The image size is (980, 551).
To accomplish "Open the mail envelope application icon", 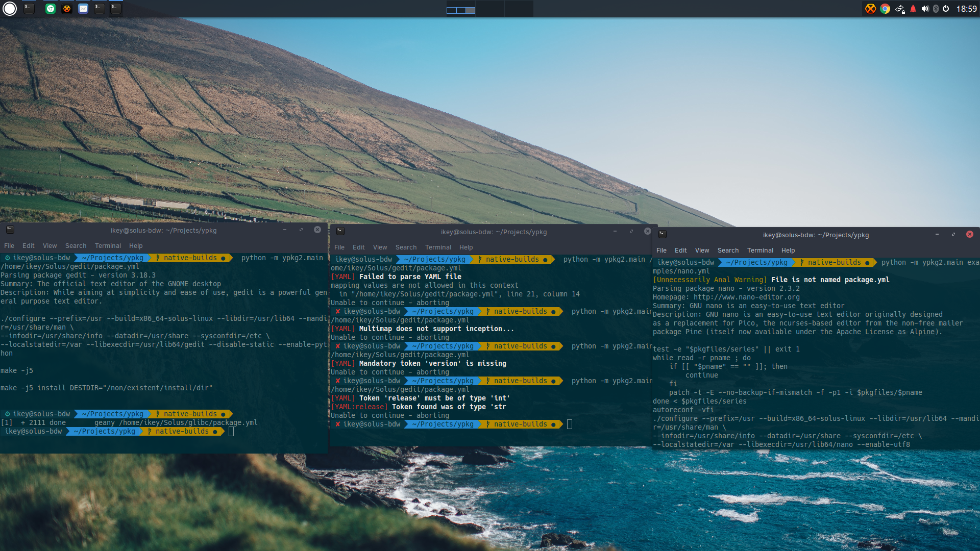I will pos(83,9).
